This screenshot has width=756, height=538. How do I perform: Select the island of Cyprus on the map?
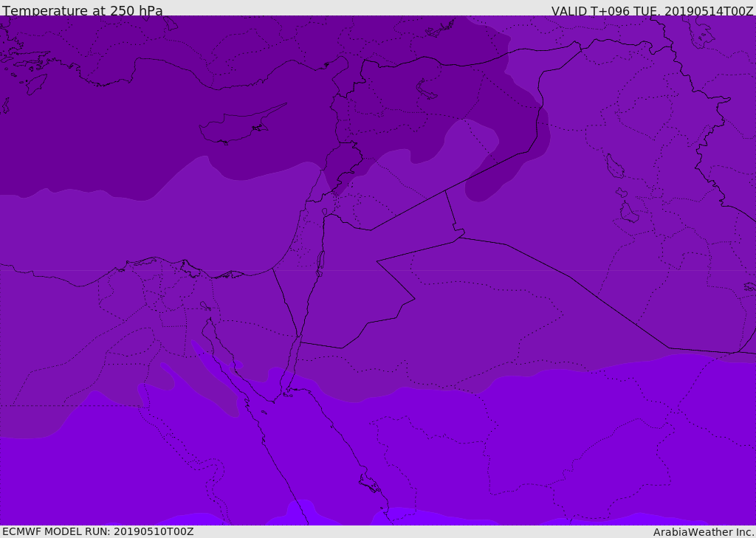pos(242,125)
